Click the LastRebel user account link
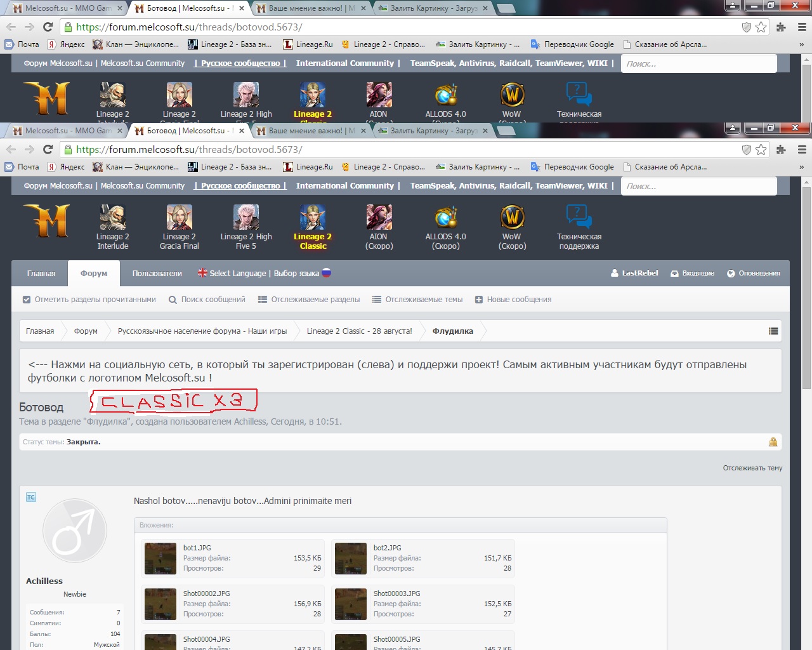This screenshot has height=650, width=812. pos(634,273)
